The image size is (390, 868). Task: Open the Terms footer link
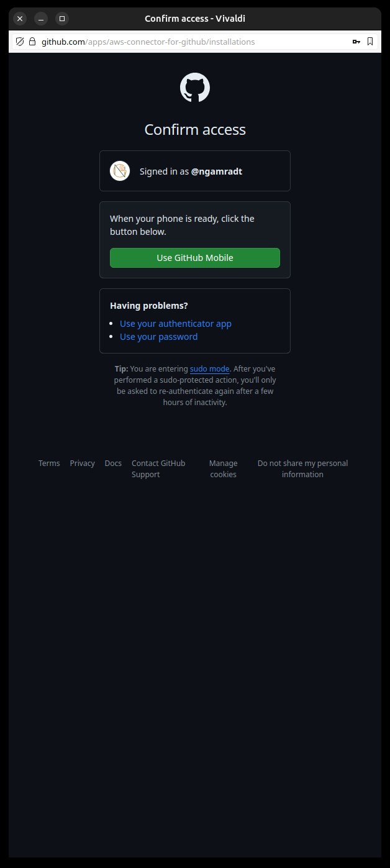pos(49,464)
